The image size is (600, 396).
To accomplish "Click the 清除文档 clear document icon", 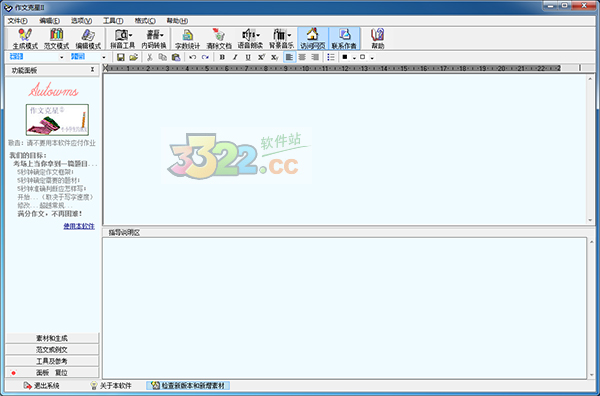I will (x=219, y=38).
